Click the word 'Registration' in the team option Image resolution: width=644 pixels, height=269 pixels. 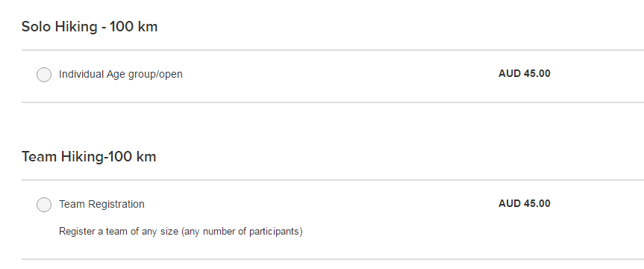[116, 205]
